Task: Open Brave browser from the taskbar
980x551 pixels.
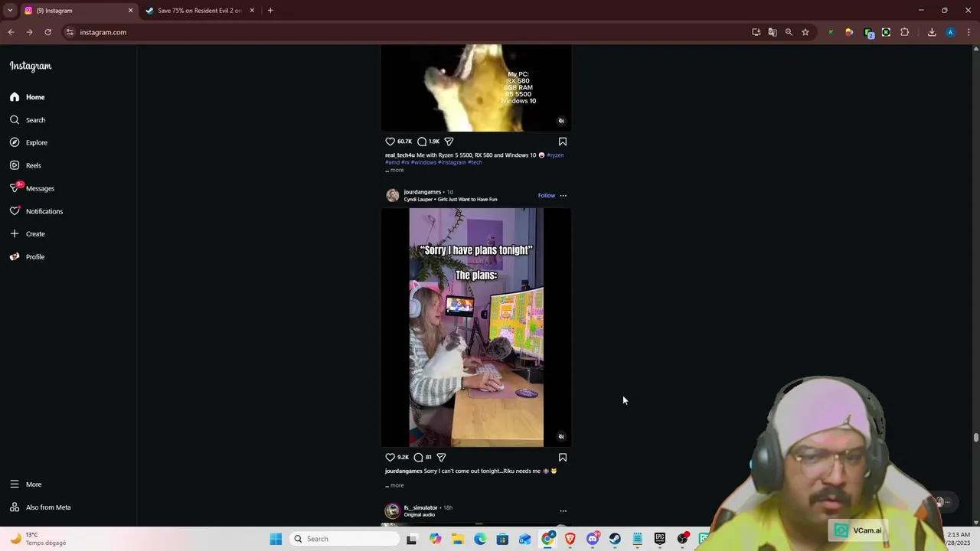Action: [570, 539]
